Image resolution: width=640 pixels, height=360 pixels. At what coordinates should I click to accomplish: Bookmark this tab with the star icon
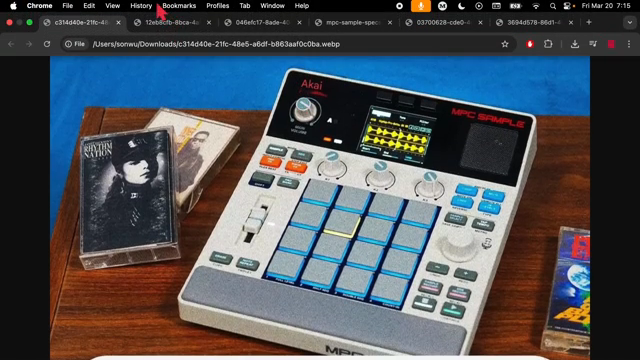click(505, 44)
